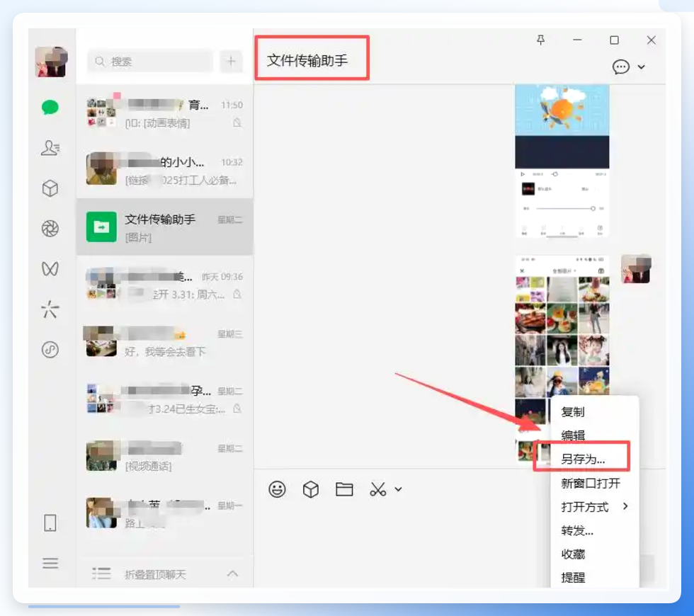Open stickers cube icon in input toolbar
The height and width of the screenshot is (616, 694).
(311, 489)
